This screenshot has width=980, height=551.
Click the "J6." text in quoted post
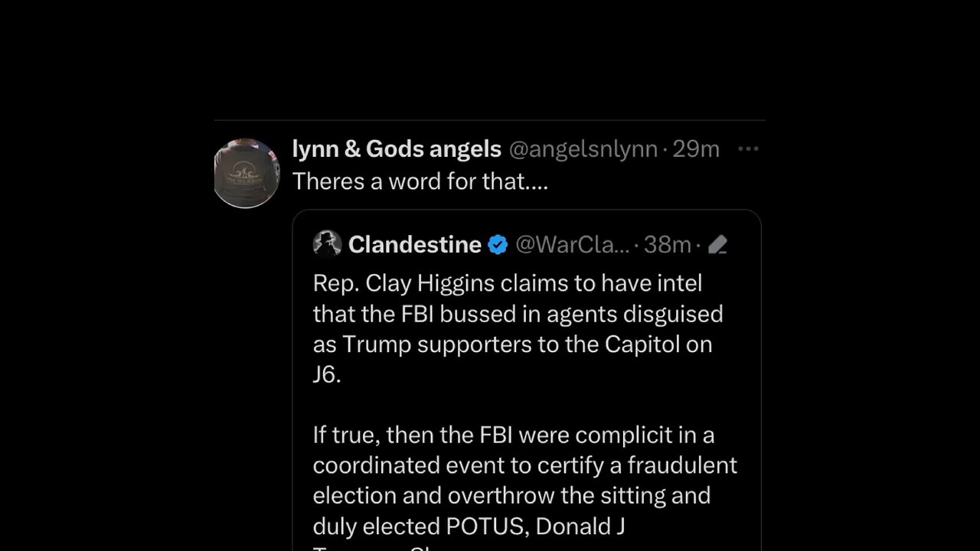coord(326,375)
